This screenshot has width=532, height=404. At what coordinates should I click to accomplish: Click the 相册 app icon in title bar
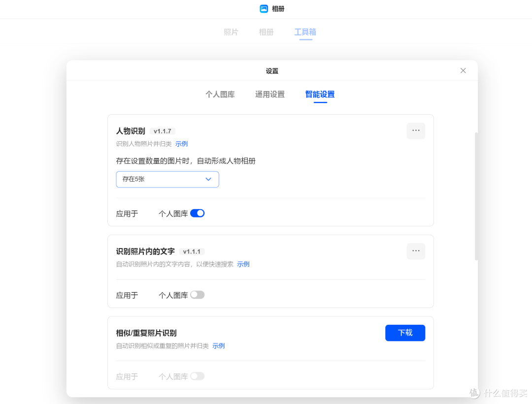264,9
